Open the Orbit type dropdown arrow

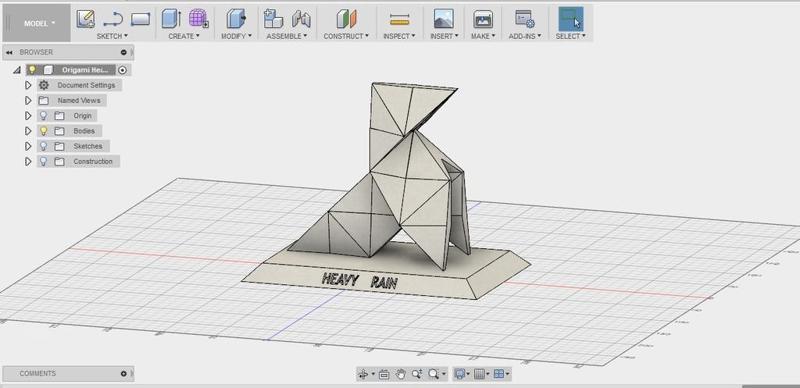click(373, 375)
